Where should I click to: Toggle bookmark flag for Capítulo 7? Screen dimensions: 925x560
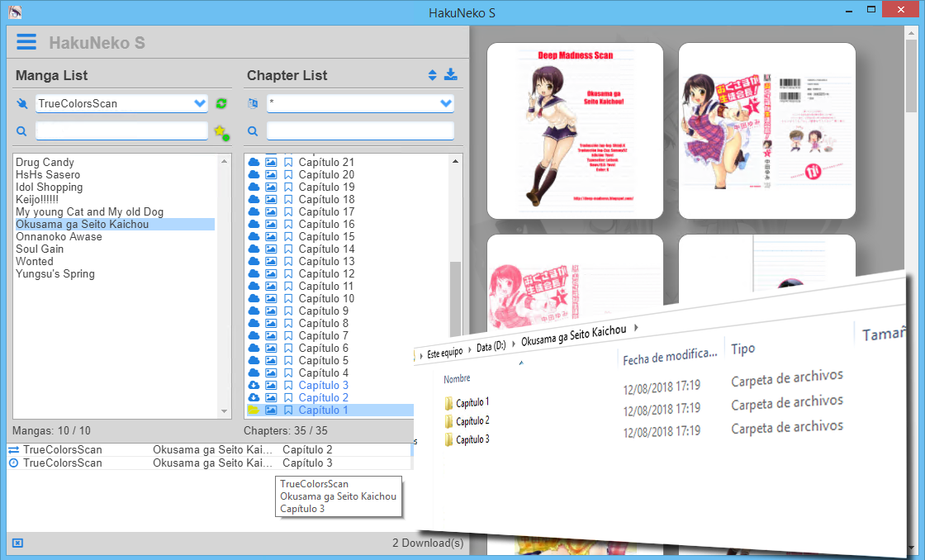click(x=288, y=336)
